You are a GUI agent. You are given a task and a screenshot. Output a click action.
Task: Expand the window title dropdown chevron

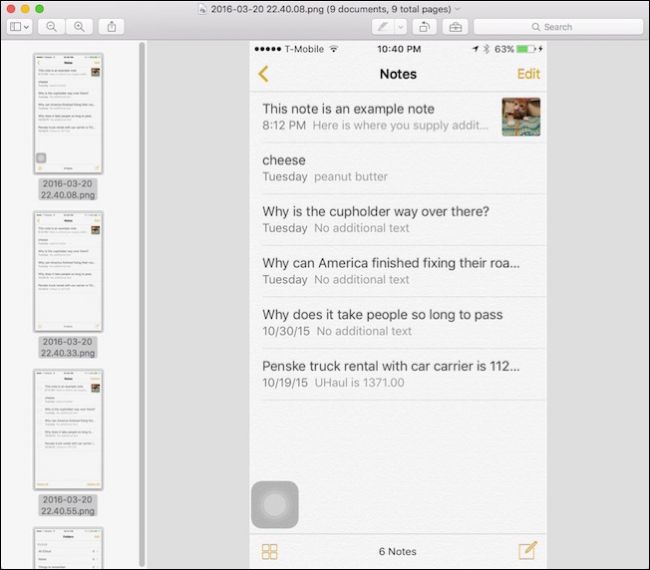[458, 9]
